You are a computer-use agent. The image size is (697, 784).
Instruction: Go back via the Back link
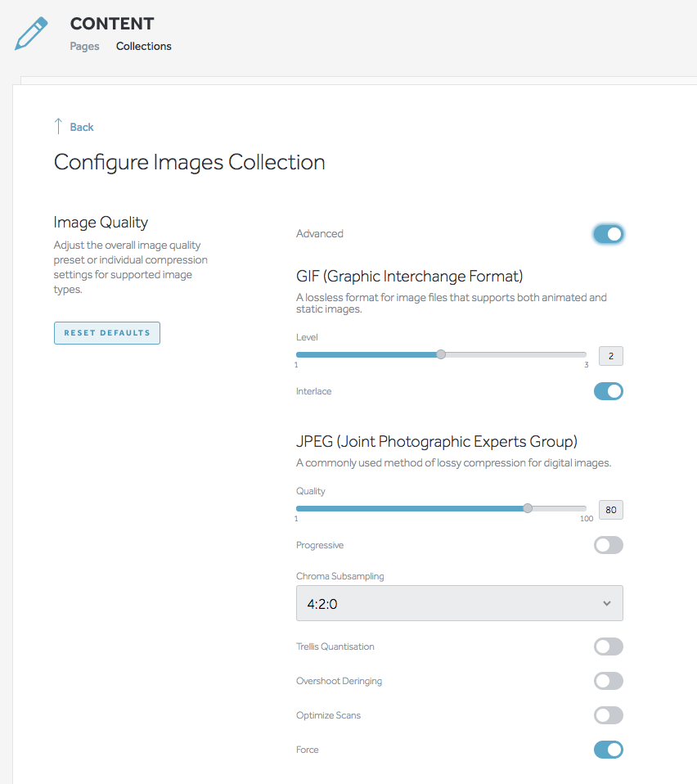click(82, 127)
